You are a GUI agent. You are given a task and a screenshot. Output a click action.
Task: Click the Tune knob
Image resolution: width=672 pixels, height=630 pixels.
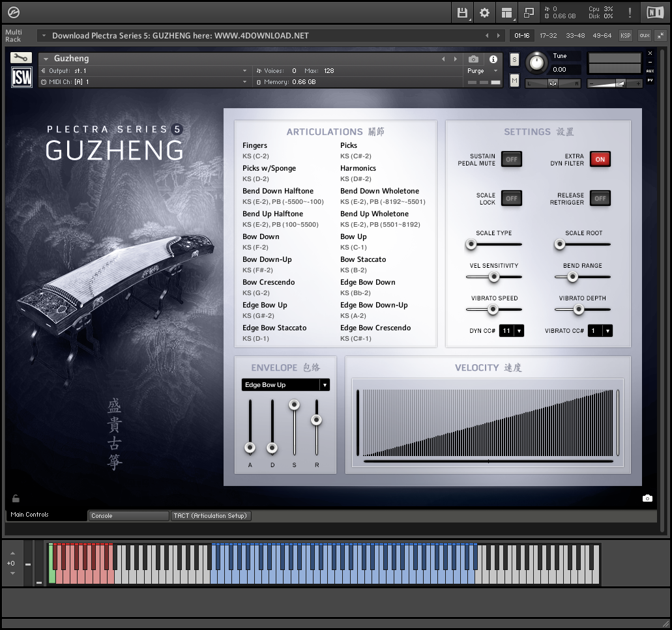pyautogui.click(x=536, y=63)
